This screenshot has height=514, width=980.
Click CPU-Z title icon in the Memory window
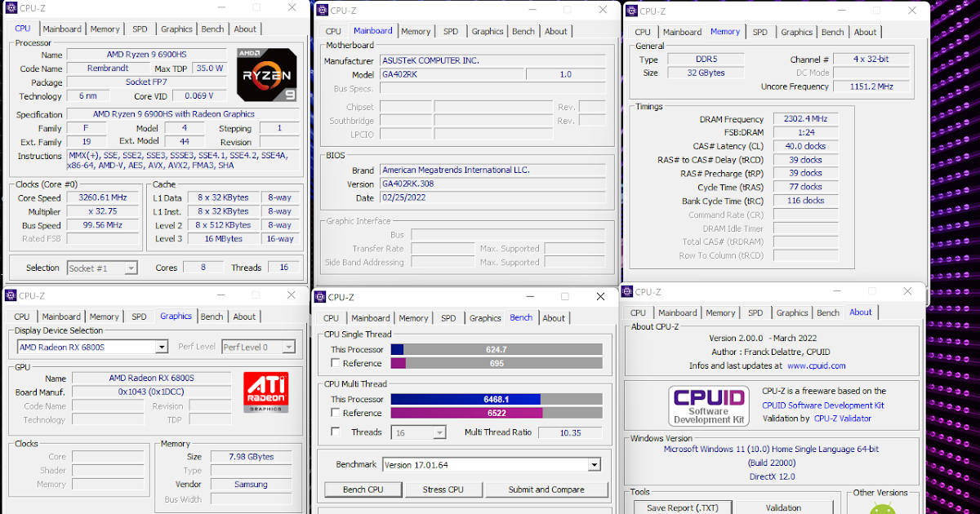point(631,11)
